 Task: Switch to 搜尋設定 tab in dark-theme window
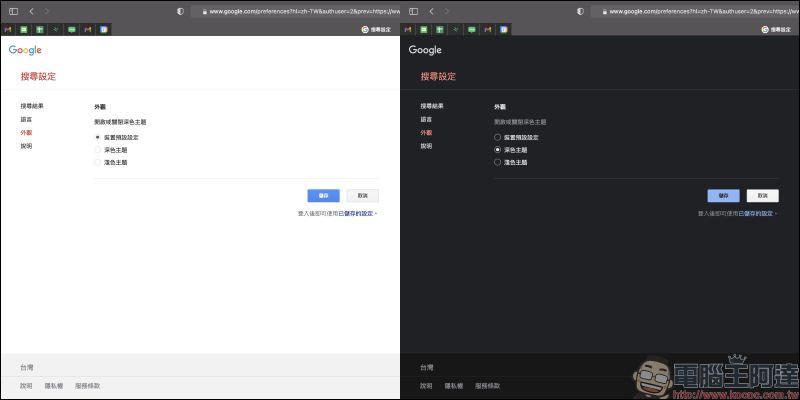point(776,30)
